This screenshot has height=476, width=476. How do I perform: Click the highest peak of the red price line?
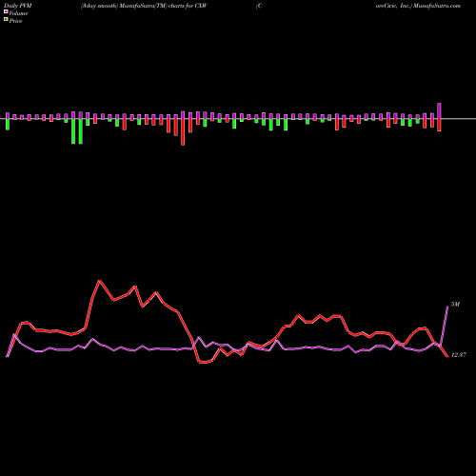(x=100, y=281)
